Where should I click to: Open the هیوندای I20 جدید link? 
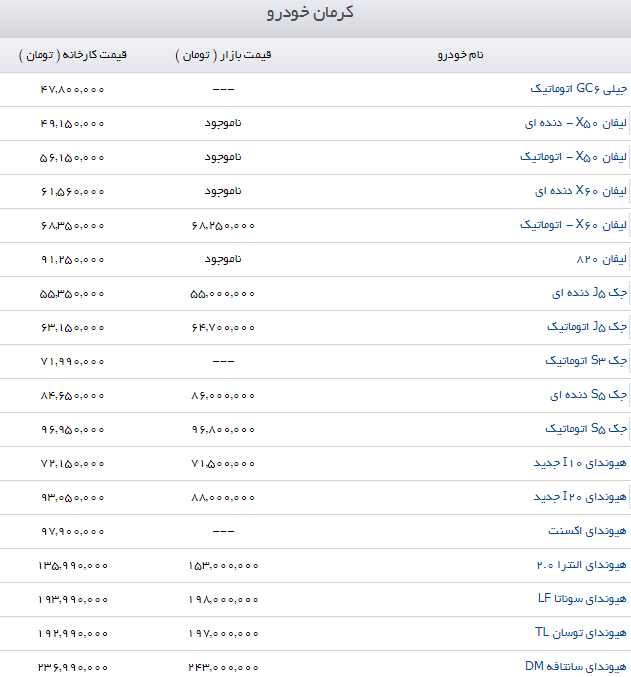[580, 497]
